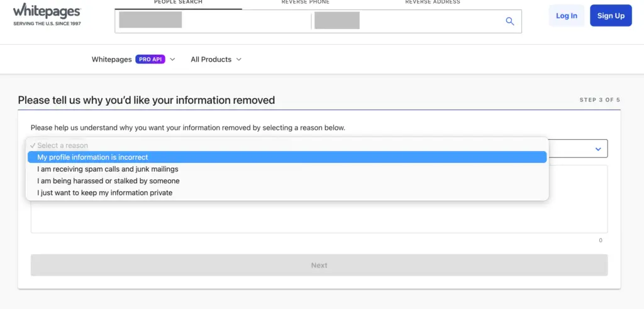
Task: Choose 'I am receiving spam calls and junk mailings'
Action: (x=287, y=169)
